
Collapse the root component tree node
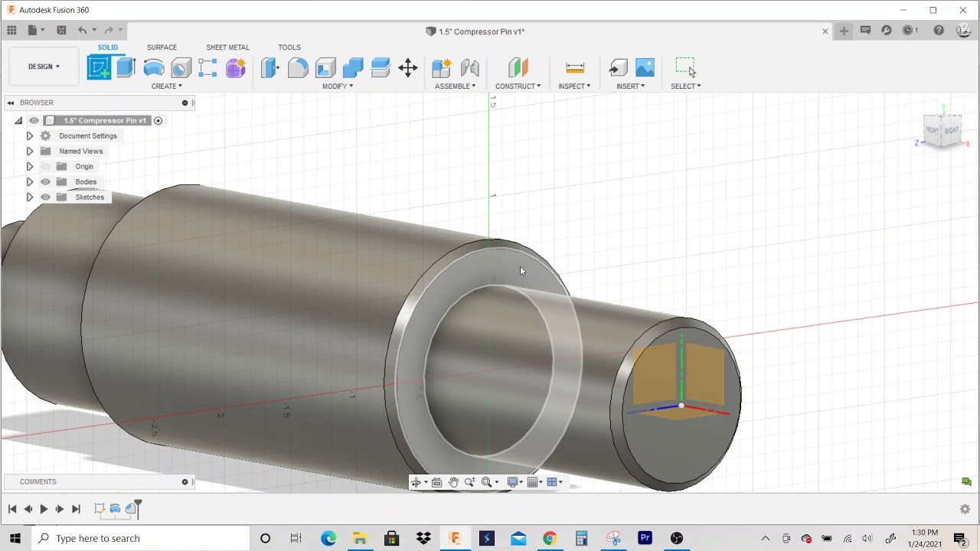point(18,120)
